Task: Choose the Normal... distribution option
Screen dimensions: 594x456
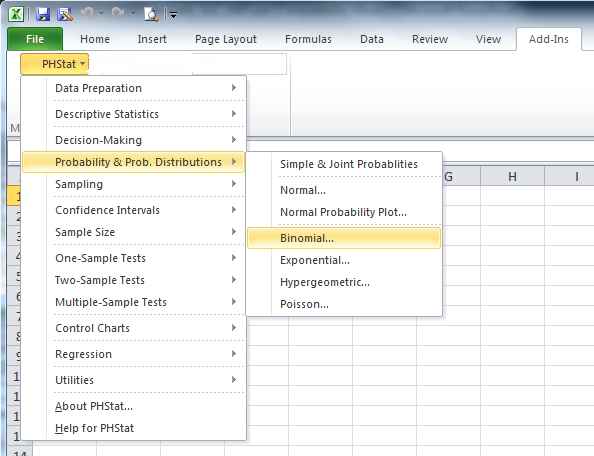Action: (344, 190)
